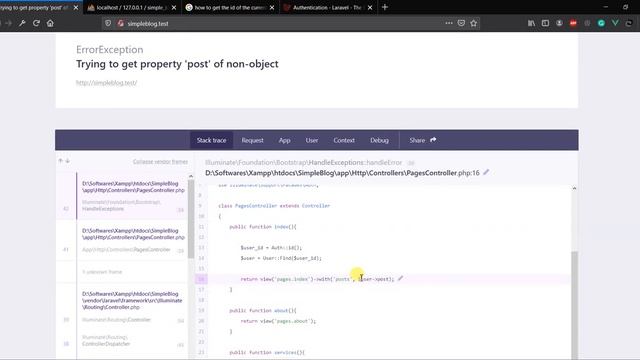Open the wrench developer tools icon
Image resolution: width=640 pixels, height=360 pixels.
click(22, 23)
